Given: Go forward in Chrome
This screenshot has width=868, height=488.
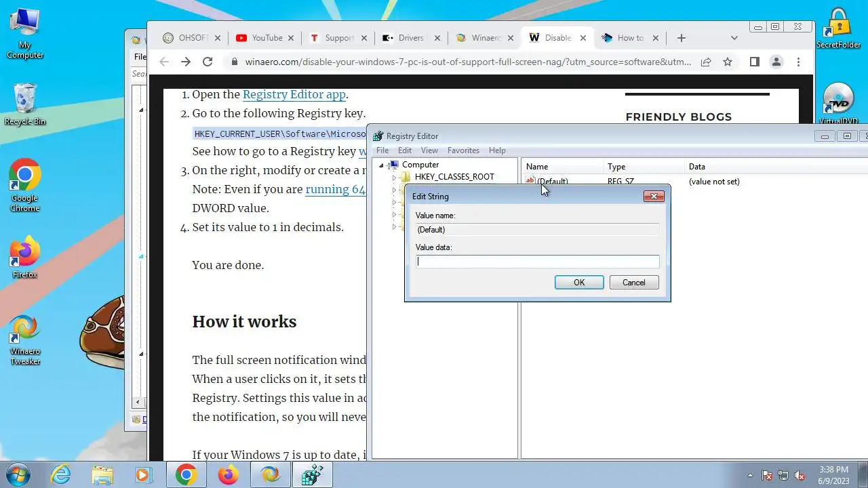Looking at the screenshot, I should tap(186, 62).
